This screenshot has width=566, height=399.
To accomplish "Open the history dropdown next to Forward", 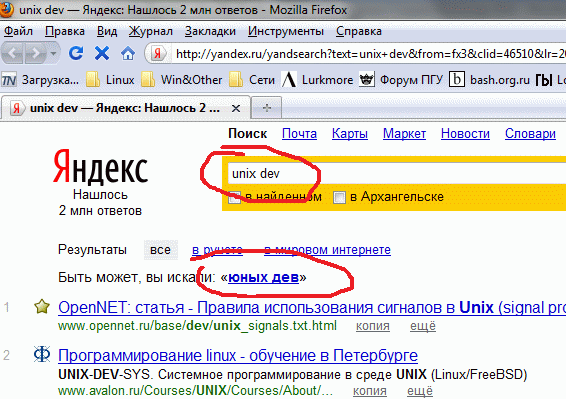I will pyautogui.click(x=53, y=54).
